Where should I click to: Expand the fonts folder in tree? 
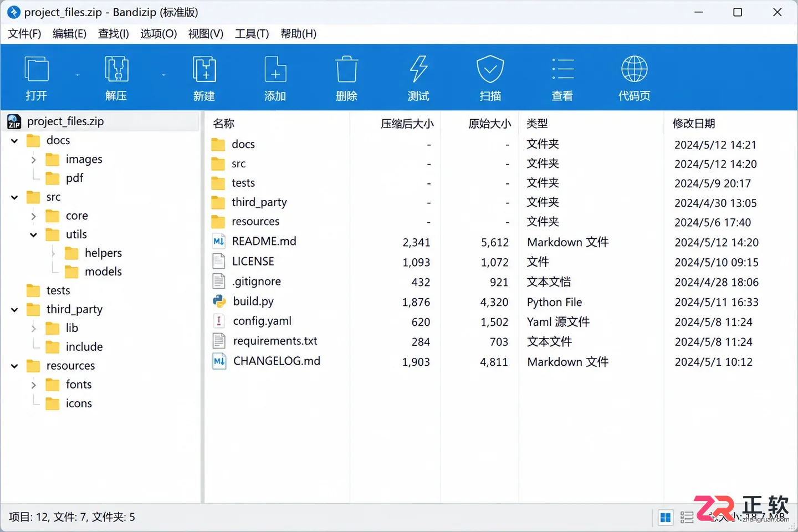(33, 385)
